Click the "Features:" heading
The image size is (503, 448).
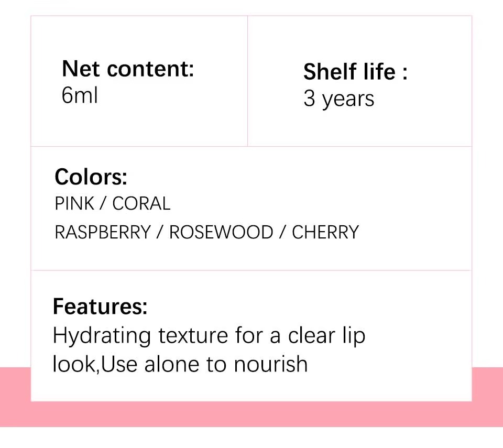coord(100,307)
